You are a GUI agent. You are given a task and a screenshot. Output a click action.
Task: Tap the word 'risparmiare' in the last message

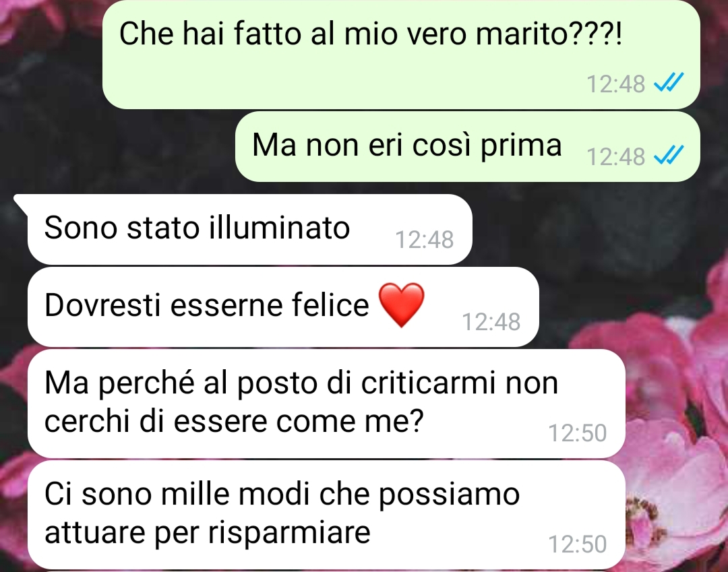pyautogui.click(x=289, y=532)
